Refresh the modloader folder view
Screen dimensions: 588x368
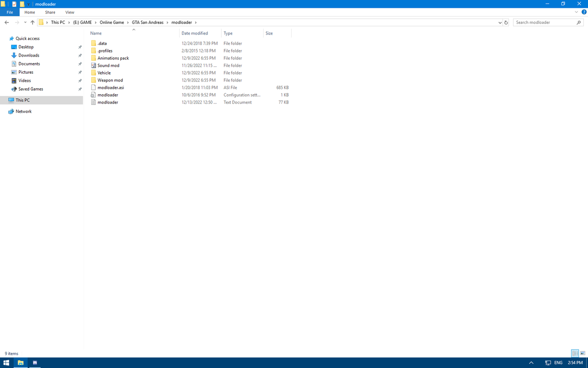[x=506, y=22]
